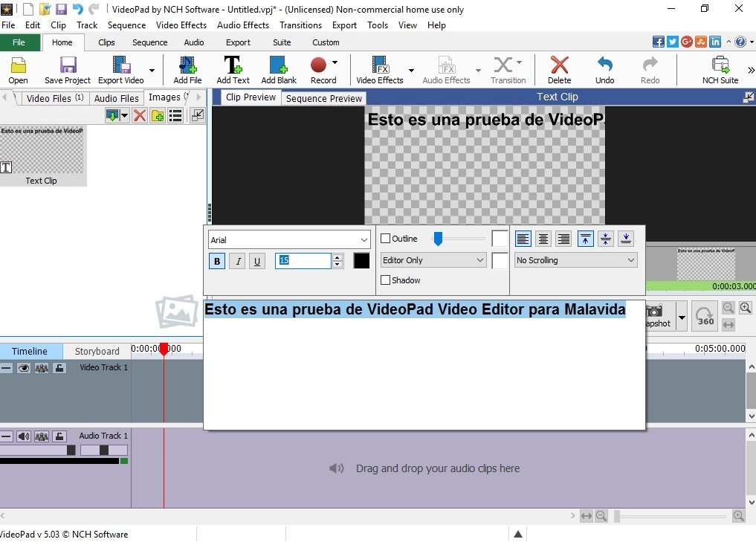This screenshot has width=756, height=542.
Task: Enable the Shadow checkbox
Action: coord(385,280)
